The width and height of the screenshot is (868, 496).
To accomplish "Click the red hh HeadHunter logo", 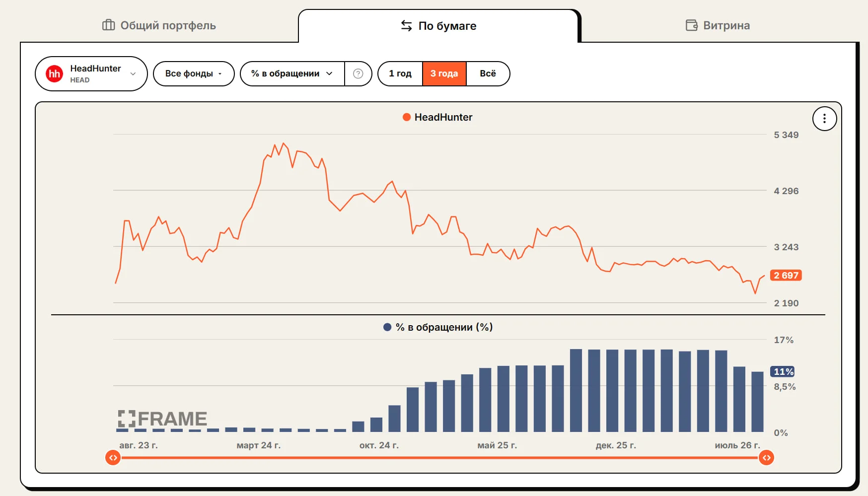I will tap(55, 74).
